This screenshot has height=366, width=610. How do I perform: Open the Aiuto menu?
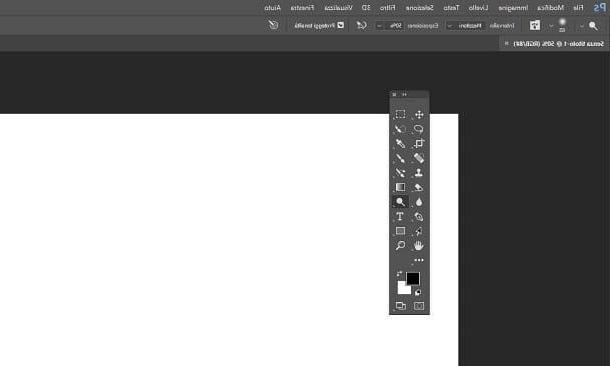[x=273, y=7]
